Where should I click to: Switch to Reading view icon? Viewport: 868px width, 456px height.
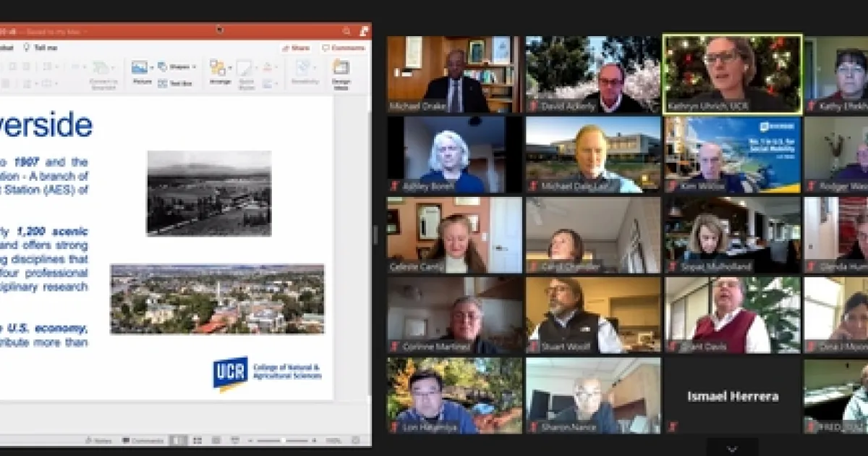(x=216, y=440)
